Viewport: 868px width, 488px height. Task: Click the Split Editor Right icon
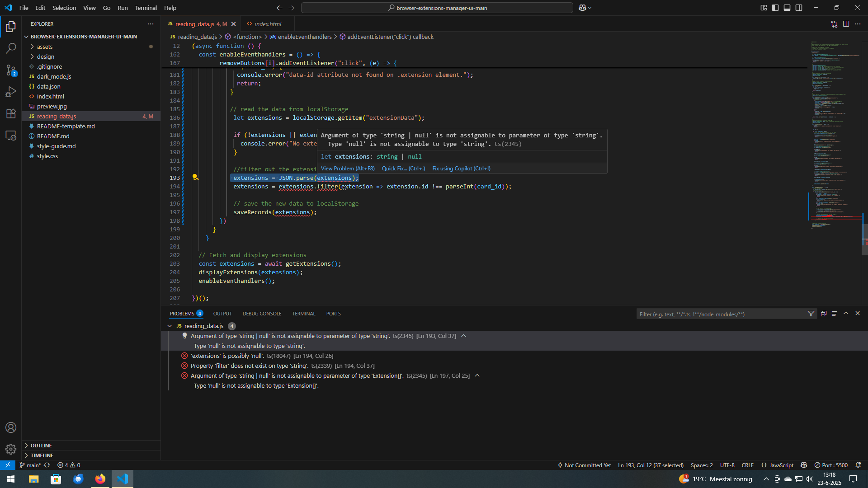point(846,24)
